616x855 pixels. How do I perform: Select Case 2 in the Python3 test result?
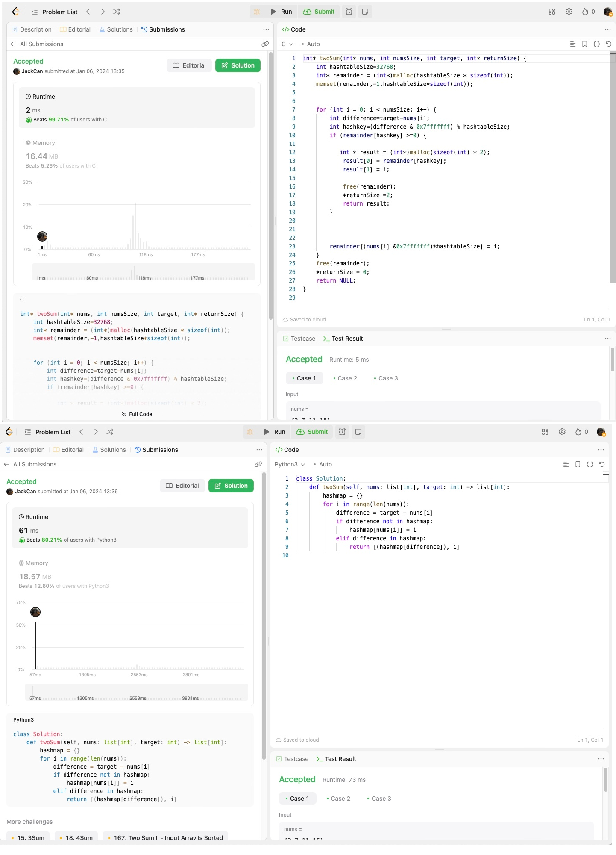pyautogui.click(x=338, y=799)
